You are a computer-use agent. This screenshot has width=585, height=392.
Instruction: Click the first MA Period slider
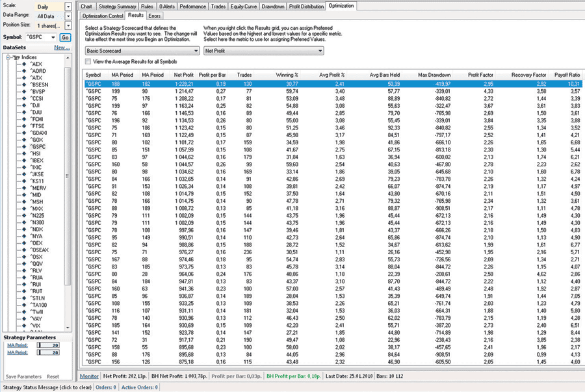pos(48,345)
